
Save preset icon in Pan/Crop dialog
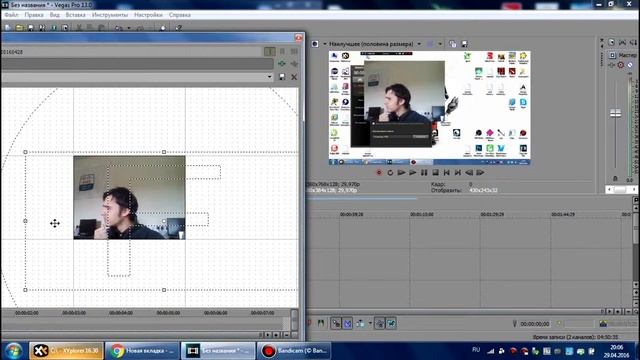click(282, 77)
